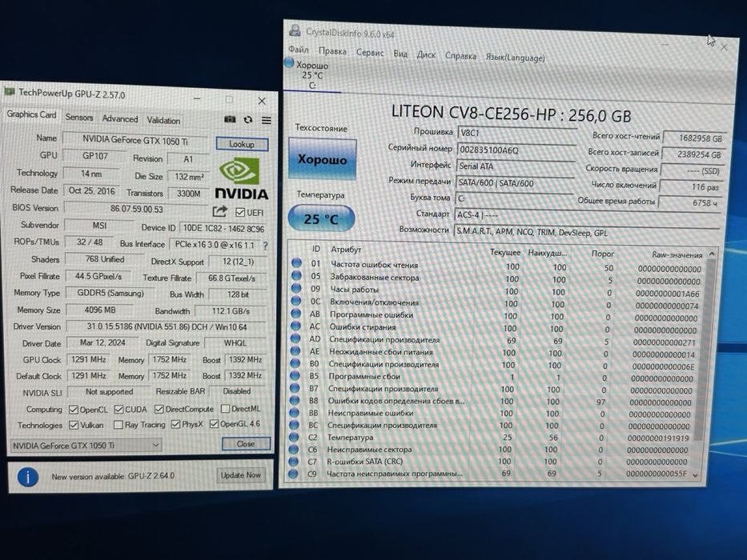The width and height of the screenshot is (747, 560).
Task: Toggle the CUDA checkbox
Action: [x=119, y=410]
